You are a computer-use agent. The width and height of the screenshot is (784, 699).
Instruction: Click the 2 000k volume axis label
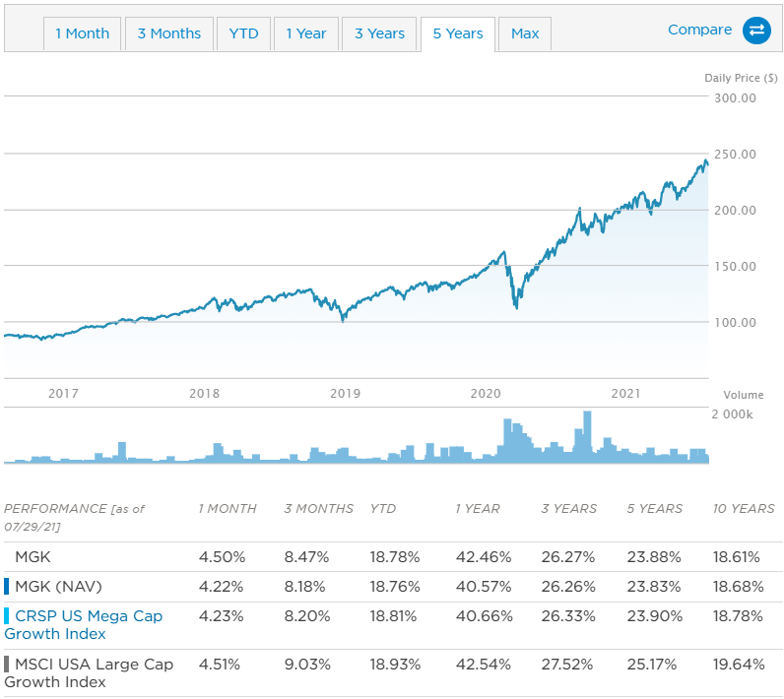(732, 414)
